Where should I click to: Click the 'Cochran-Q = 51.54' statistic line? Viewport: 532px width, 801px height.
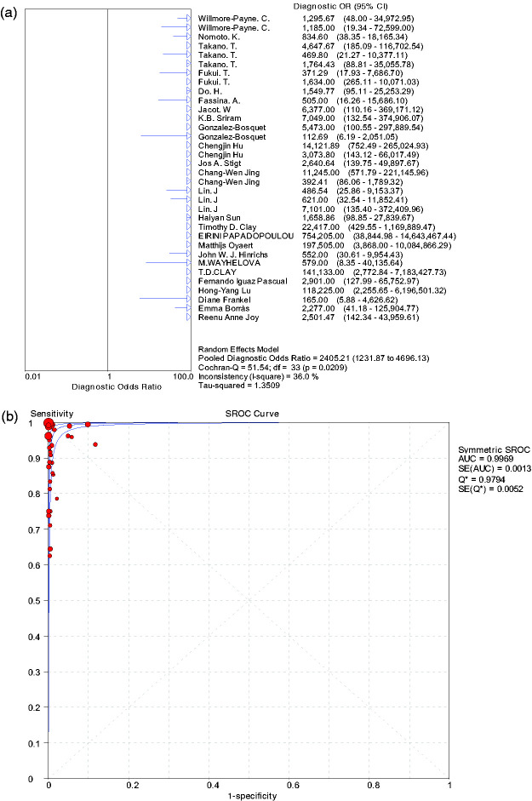(x=272, y=368)
